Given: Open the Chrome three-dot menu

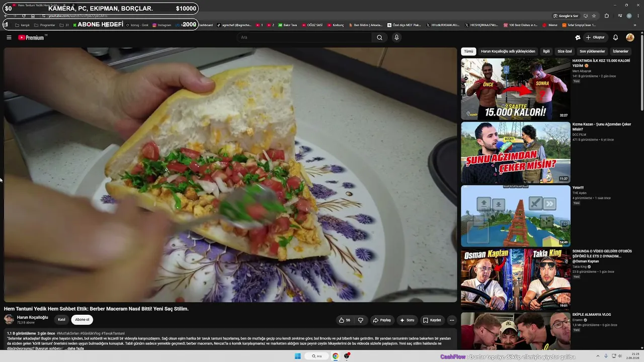Looking at the screenshot, I should click(638, 16).
